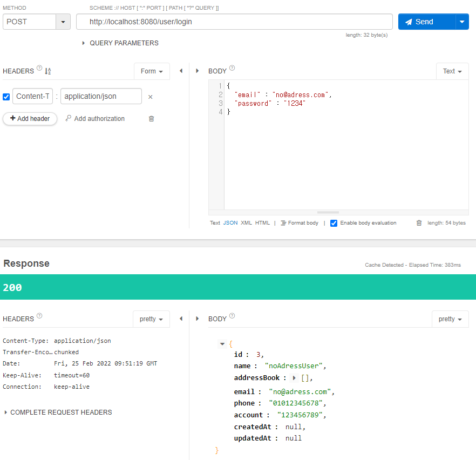Image resolution: width=476 pixels, height=460 pixels.
Task: Click the Elapsed Time 383ms text
Action: 435,265
